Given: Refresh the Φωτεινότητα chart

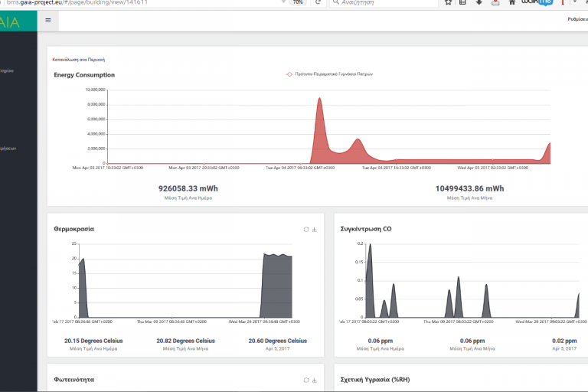Looking at the screenshot, I should coord(306,380).
